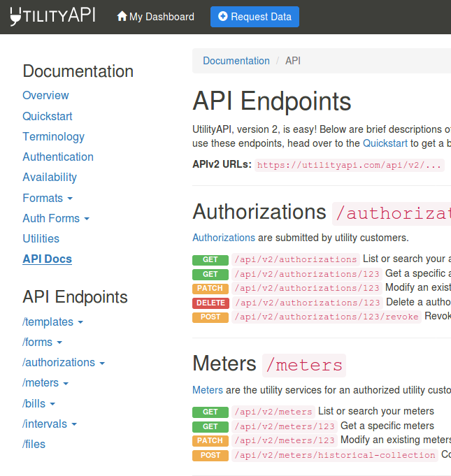
Task: Click the API Endpoints main heading
Action: pos(272,101)
